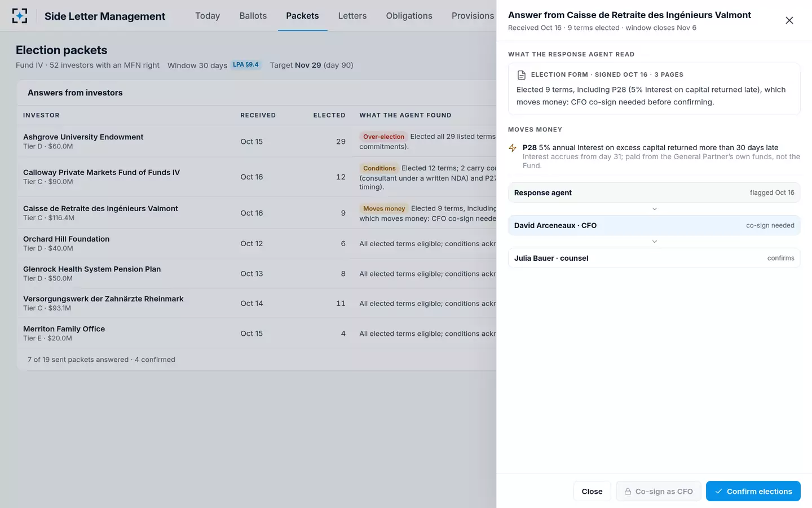Click the election form summary card text

(651, 96)
